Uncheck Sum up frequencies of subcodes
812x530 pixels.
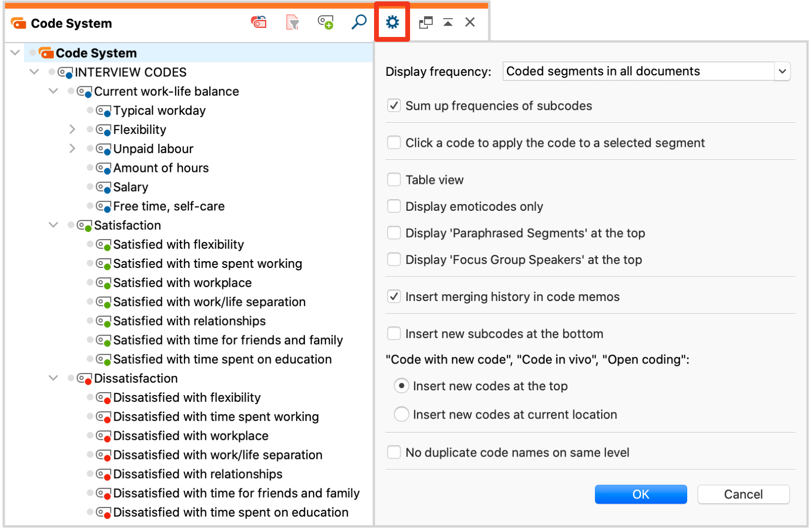394,106
